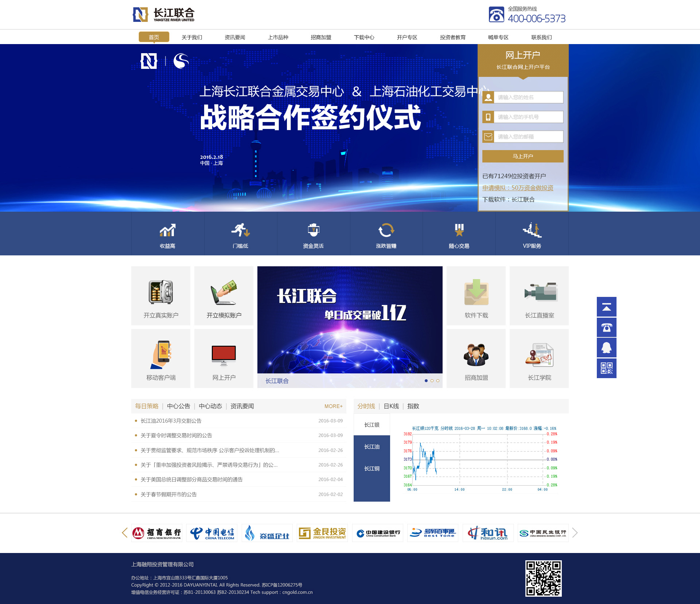
Task: Go to 首页 in navigation bar
Action: (x=154, y=37)
